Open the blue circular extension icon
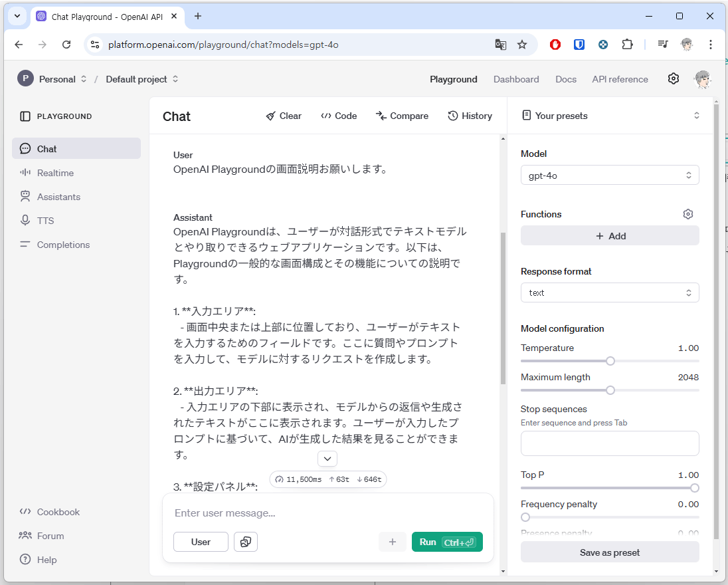The image size is (728, 585). coord(603,45)
